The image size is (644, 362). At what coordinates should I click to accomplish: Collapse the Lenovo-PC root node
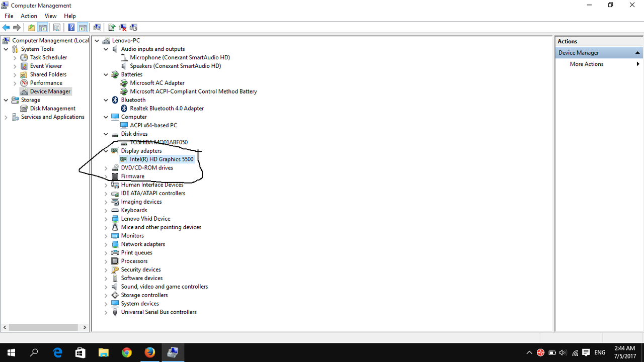(x=97, y=41)
